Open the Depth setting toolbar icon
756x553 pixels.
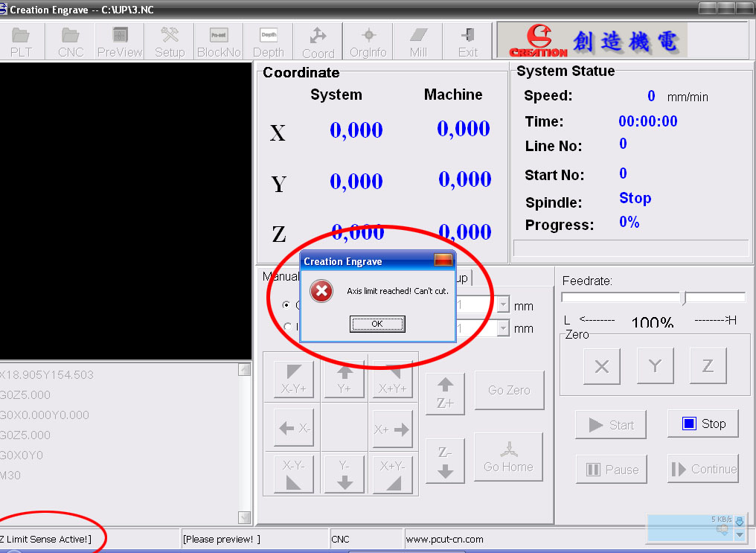(269, 42)
